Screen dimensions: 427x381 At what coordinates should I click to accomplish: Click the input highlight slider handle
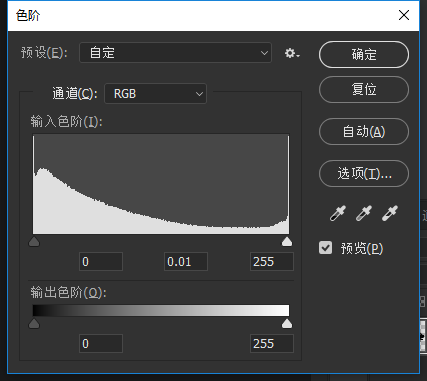287,242
